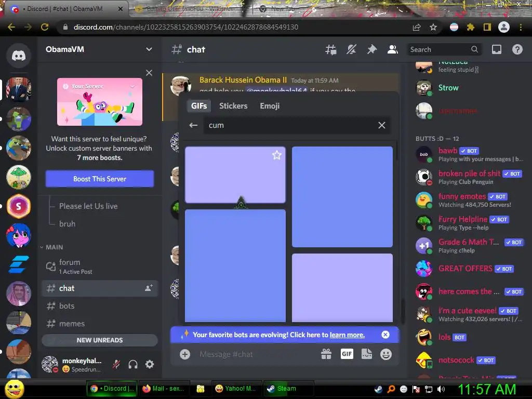The image size is (532, 399).
Task: Toggle the GIF picker button
Action: (x=347, y=354)
